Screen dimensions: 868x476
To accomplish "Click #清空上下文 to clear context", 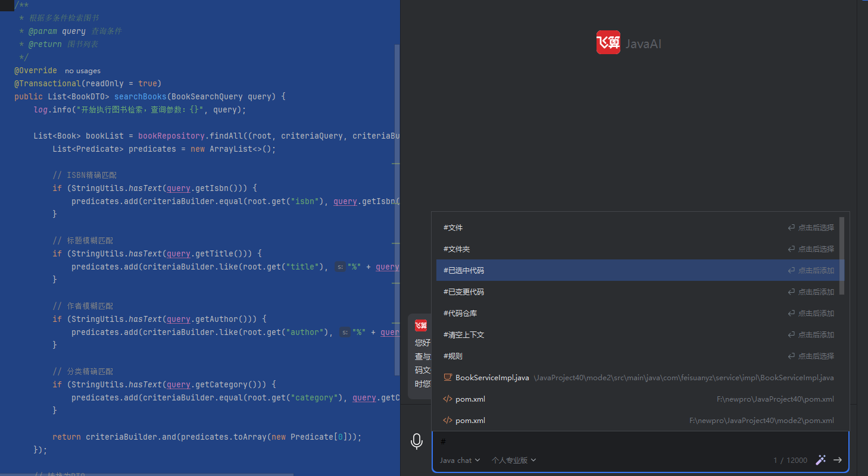I will [464, 335].
